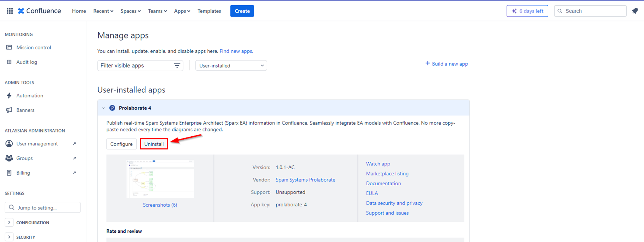The height and width of the screenshot is (242, 644).
Task: Open the User-installed app type dropdown
Action: coord(231,66)
